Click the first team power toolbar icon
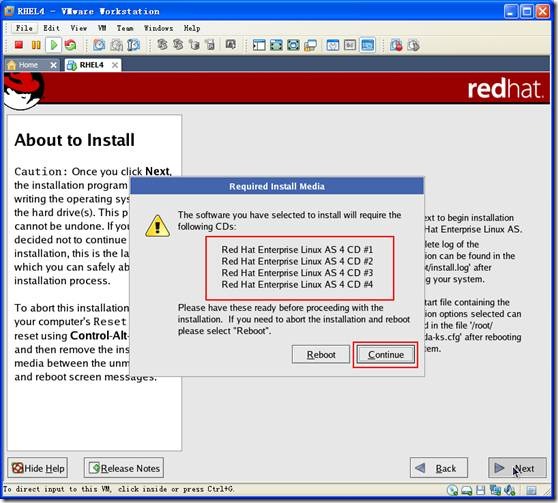The image size is (558, 503). coord(162,45)
